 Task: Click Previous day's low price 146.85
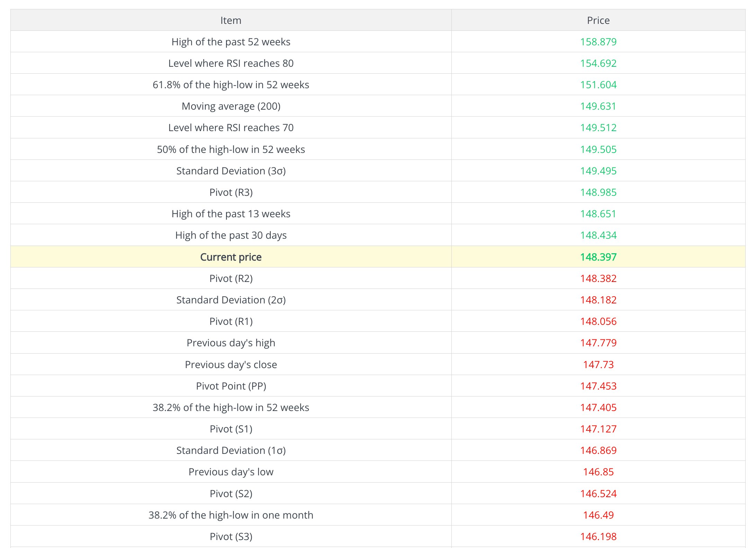point(598,472)
